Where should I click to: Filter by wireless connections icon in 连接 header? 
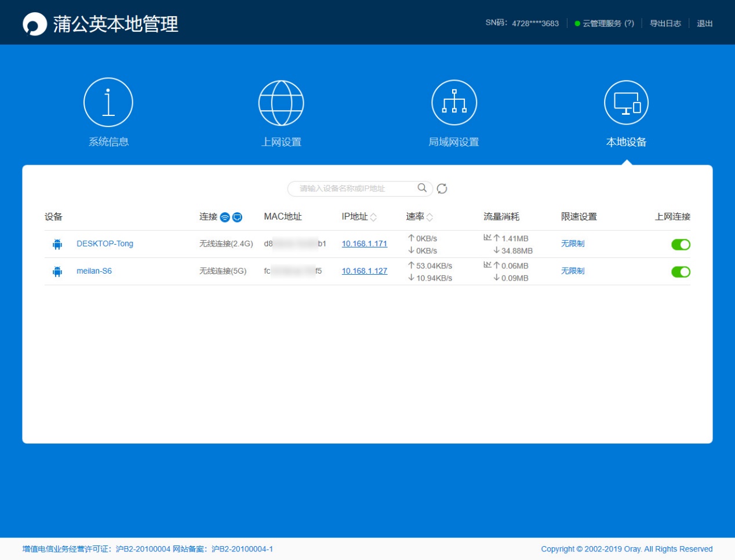(x=225, y=216)
